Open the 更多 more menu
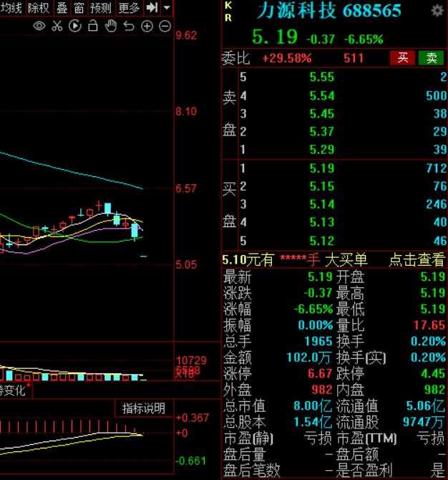The height and width of the screenshot is (480, 448). coord(129,8)
